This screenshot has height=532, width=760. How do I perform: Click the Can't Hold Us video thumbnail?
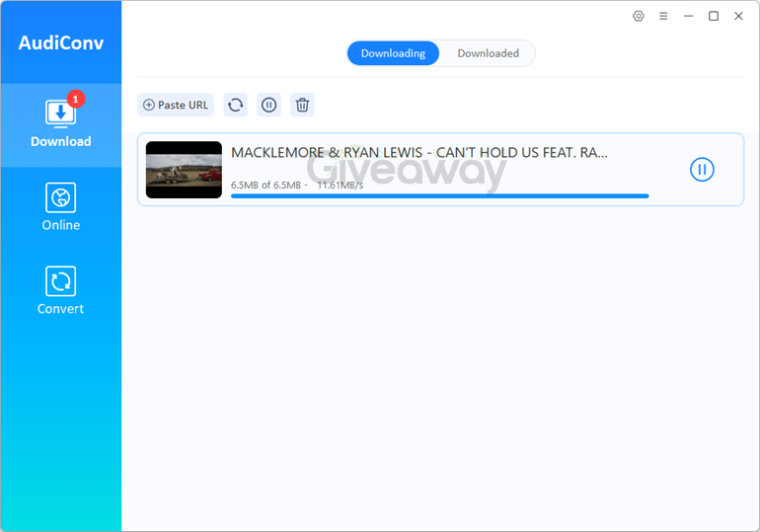[184, 170]
